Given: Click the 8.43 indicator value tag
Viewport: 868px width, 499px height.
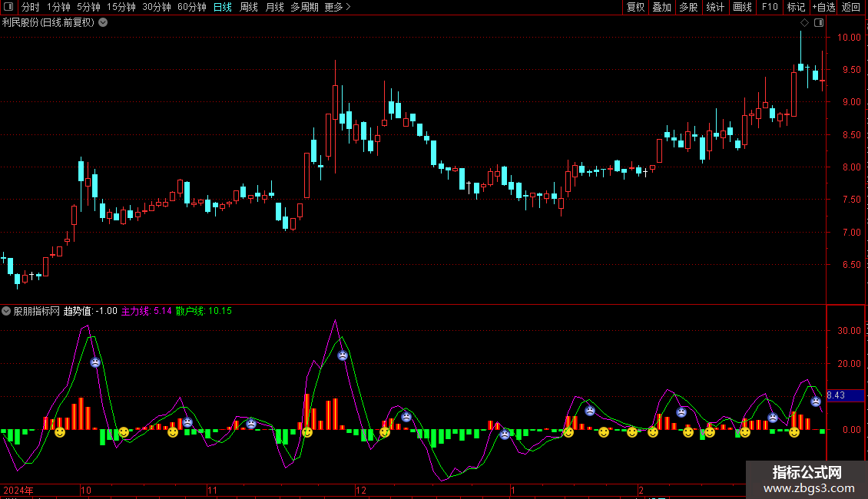Looking at the screenshot, I should coord(845,395).
